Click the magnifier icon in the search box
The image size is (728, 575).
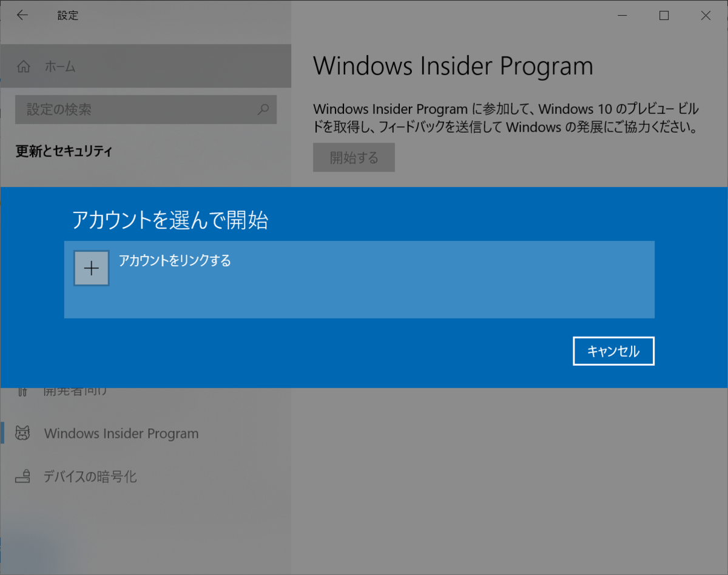coord(263,110)
